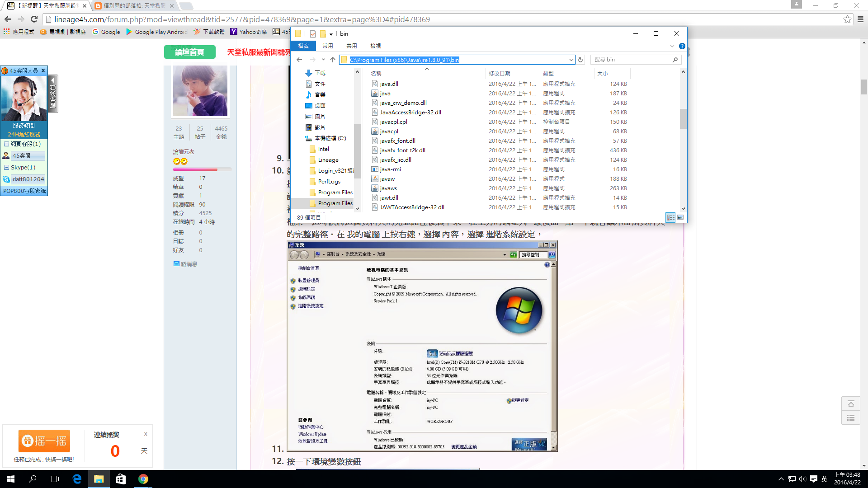Sort by 大小 column header
The image size is (868, 488).
tap(612, 73)
